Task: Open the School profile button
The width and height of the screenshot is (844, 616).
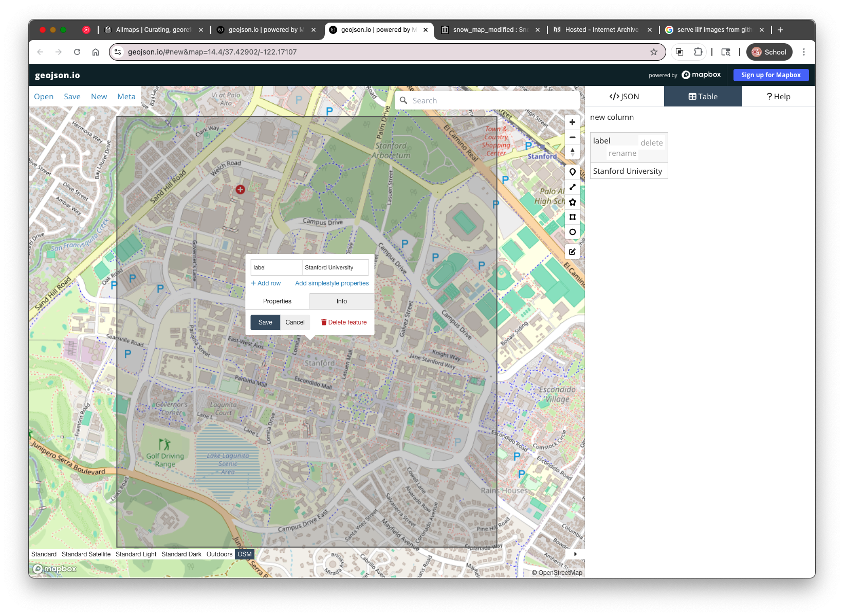Action: pos(769,52)
